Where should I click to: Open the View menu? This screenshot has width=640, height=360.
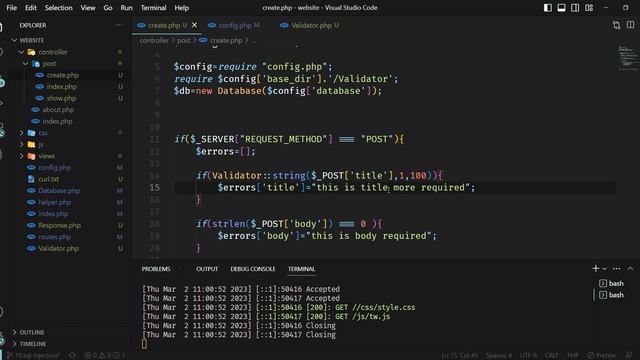pyautogui.click(x=88, y=8)
